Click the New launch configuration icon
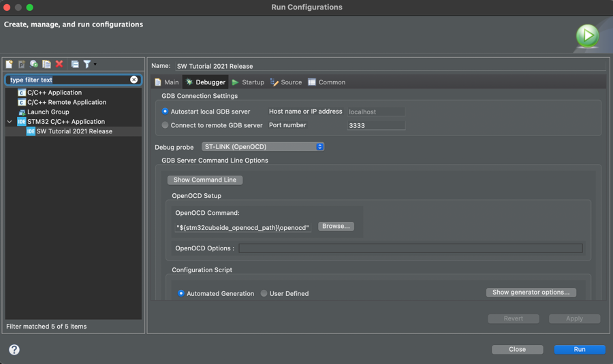Viewport: 613px width, 364px height. (10, 64)
